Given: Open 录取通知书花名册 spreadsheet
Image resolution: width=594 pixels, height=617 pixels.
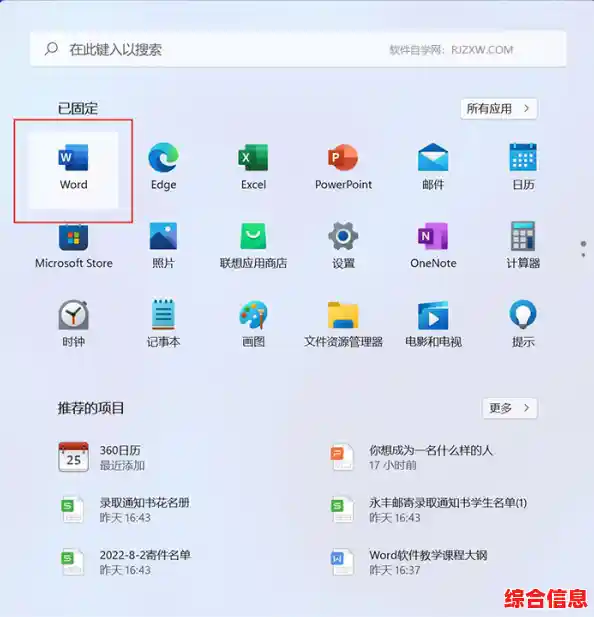Looking at the screenshot, I should 125,510.
